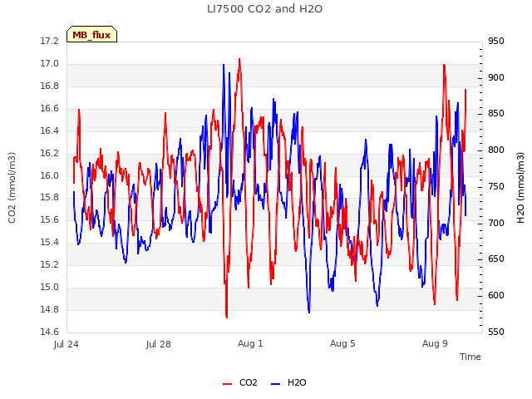Click the 900 right axis value
The width and height of the screenshot is (532, 399).
coord(496,77)
